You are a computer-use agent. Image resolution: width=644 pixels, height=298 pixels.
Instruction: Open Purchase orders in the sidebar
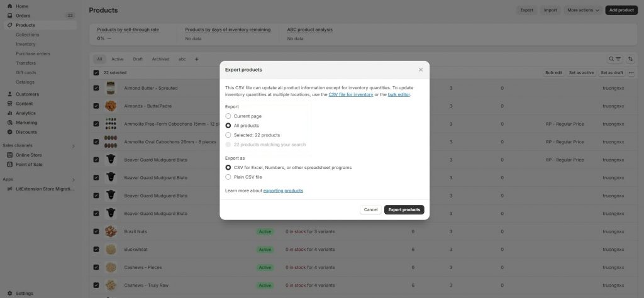pos(33,54)
